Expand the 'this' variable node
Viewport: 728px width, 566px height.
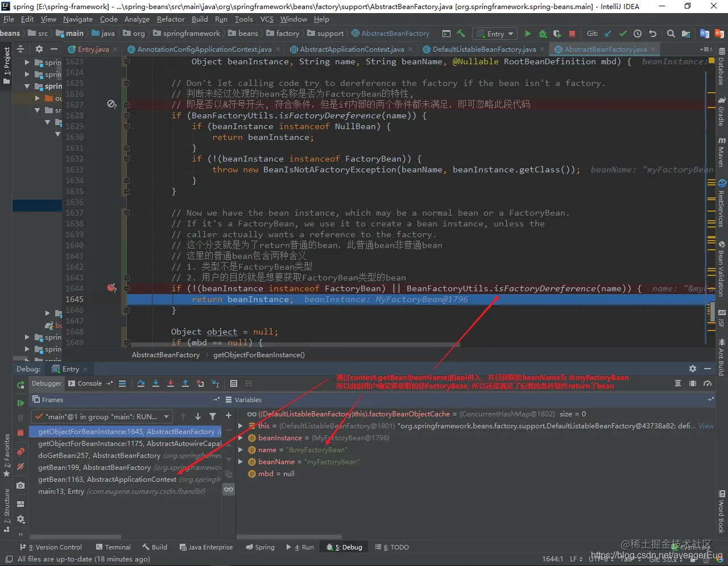241,425
